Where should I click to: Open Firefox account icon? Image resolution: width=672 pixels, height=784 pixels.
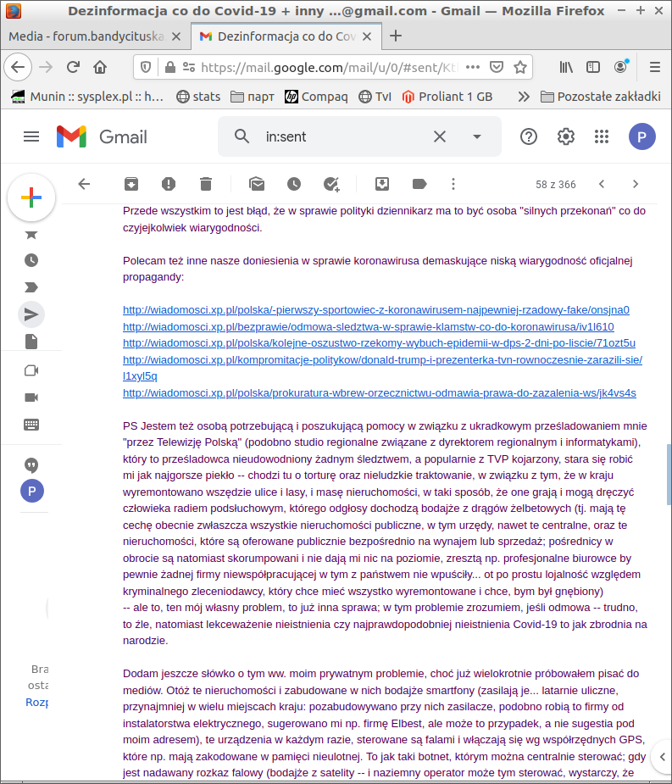(620, 67)
